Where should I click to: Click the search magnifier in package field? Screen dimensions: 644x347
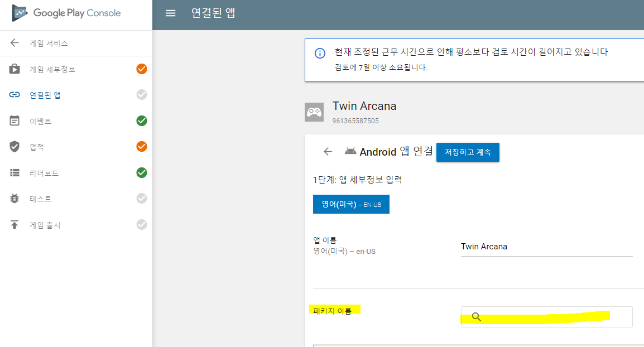tap(477, 317)
